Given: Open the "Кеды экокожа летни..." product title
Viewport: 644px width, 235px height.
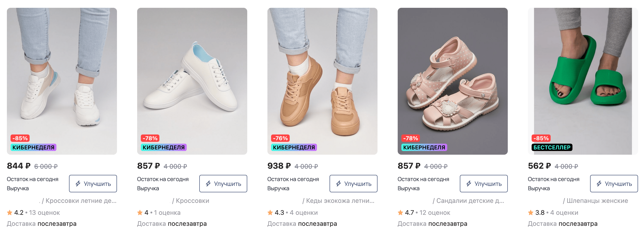Looking at the screenshot, I should (x=340, y=201).
